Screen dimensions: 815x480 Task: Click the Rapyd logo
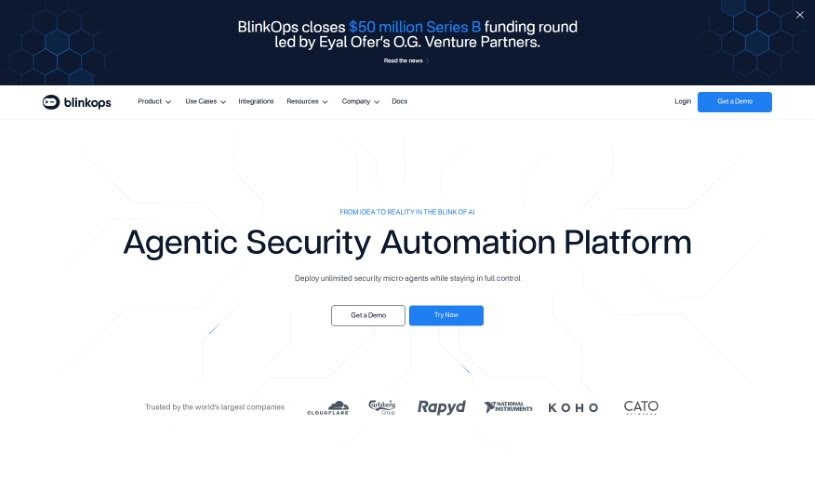[x=441, y=407]
